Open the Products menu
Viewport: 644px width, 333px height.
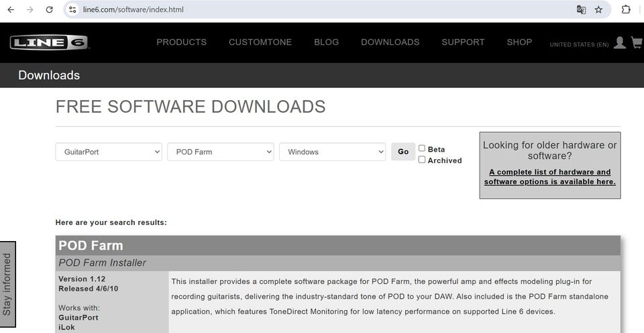tap(182, 42)
